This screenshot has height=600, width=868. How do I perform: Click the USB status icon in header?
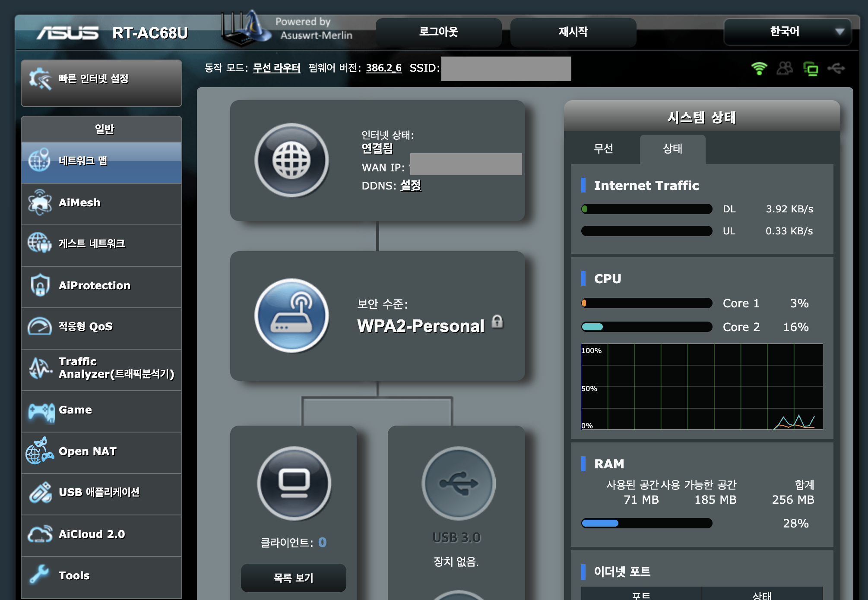(836, 68)
